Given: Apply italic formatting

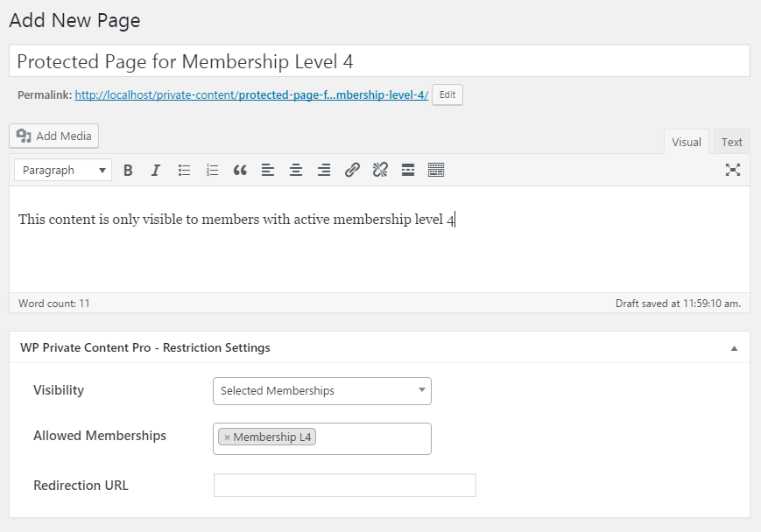Looking at the screenshot, I should pyautogui.click(x=156, y=171).
